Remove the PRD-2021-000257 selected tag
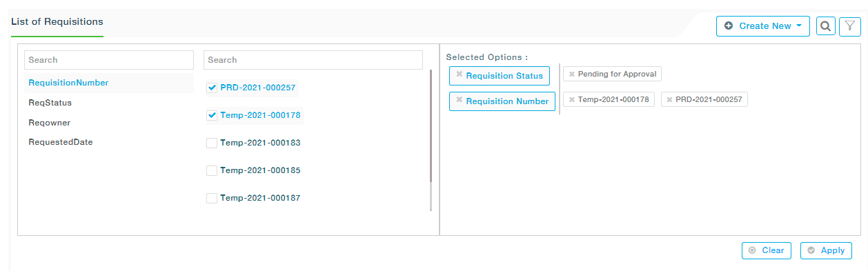 point(669,100)
